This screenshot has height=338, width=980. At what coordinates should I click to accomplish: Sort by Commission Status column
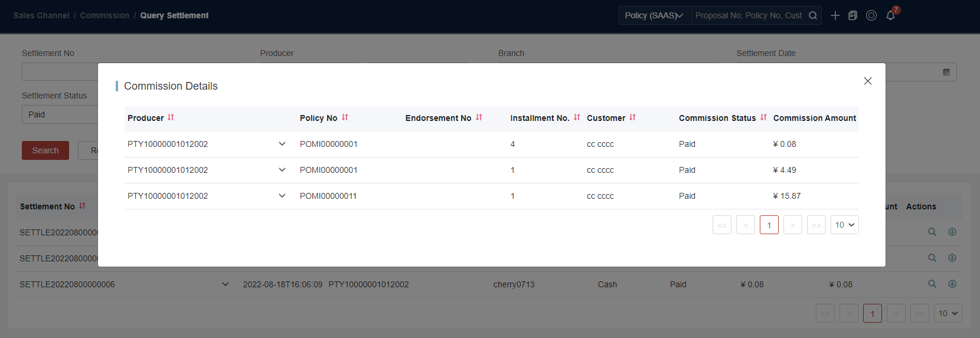click(763, 117)
